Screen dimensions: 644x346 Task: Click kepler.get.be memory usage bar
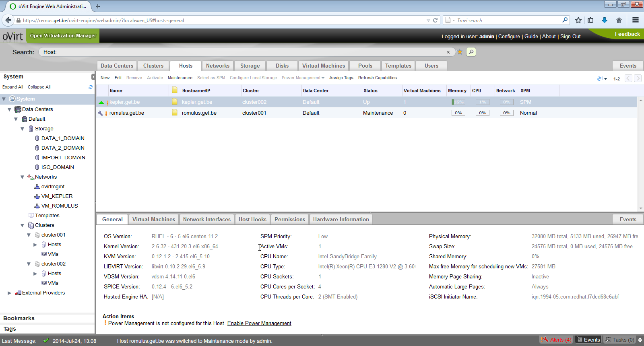click(x=458, y=102)
